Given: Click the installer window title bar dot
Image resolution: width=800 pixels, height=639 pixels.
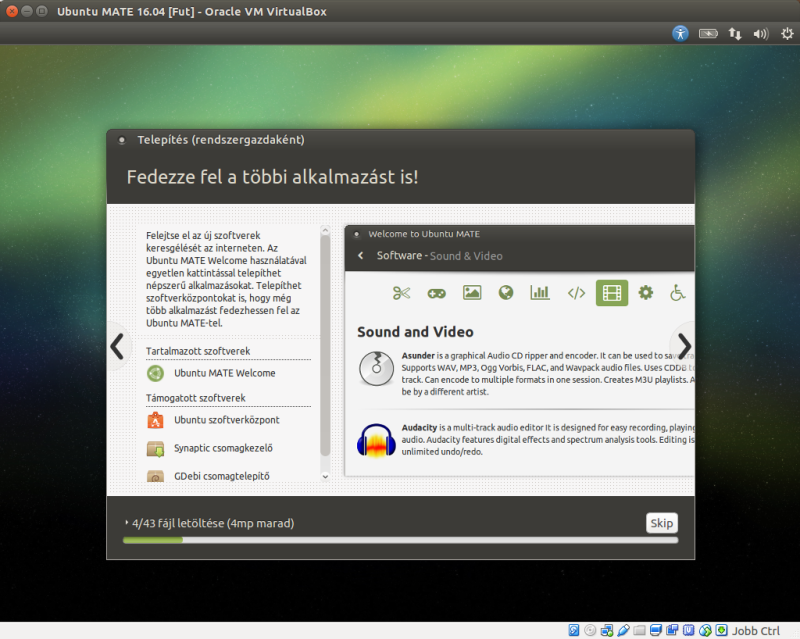Looking at the screenshot, I should pyautogui.click(x=122, y=140).
